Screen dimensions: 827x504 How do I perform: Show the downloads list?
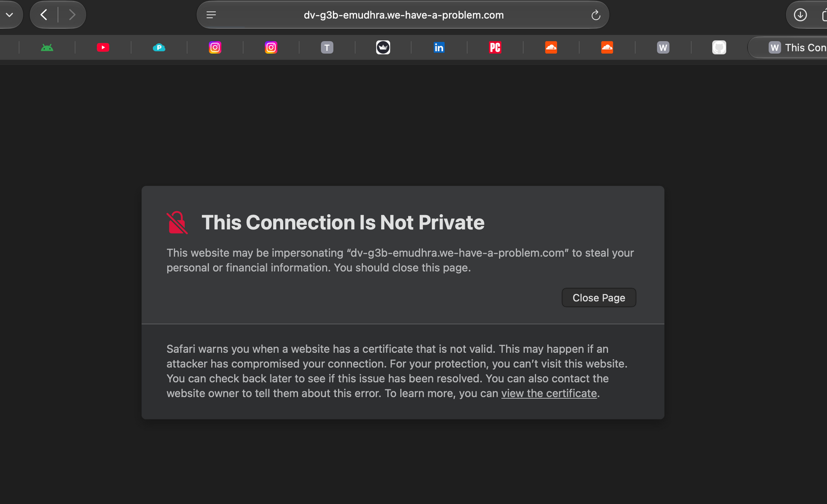800,15
